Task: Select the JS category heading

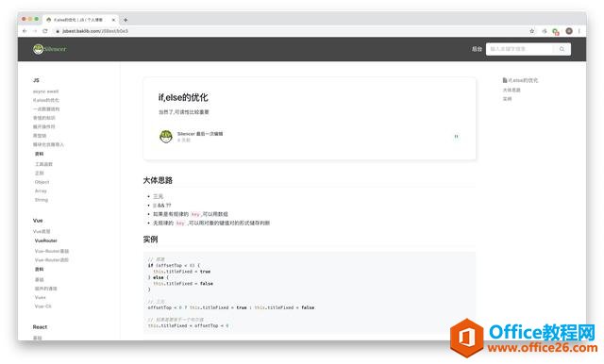Action: click(36, 80)
